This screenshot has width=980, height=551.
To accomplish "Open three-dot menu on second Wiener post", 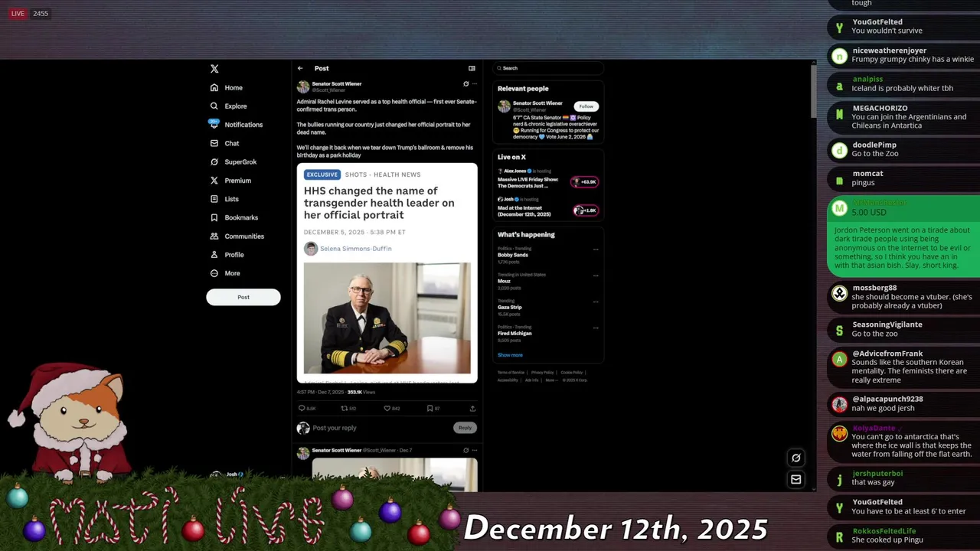I will click(475, 450).
